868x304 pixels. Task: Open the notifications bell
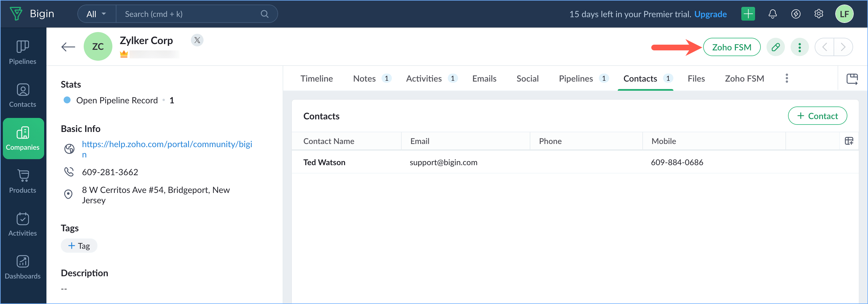point(773,14)
